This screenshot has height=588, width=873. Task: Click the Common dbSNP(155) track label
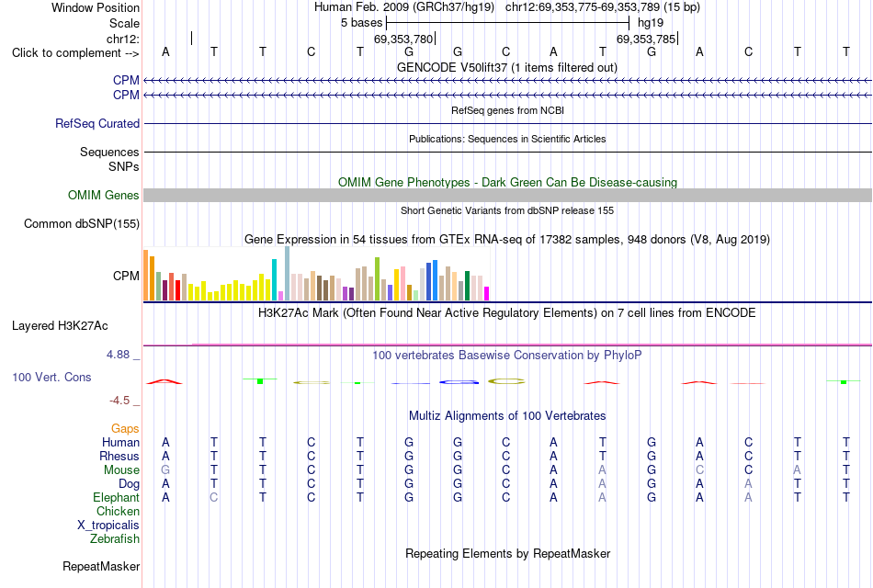pos(82,224)
